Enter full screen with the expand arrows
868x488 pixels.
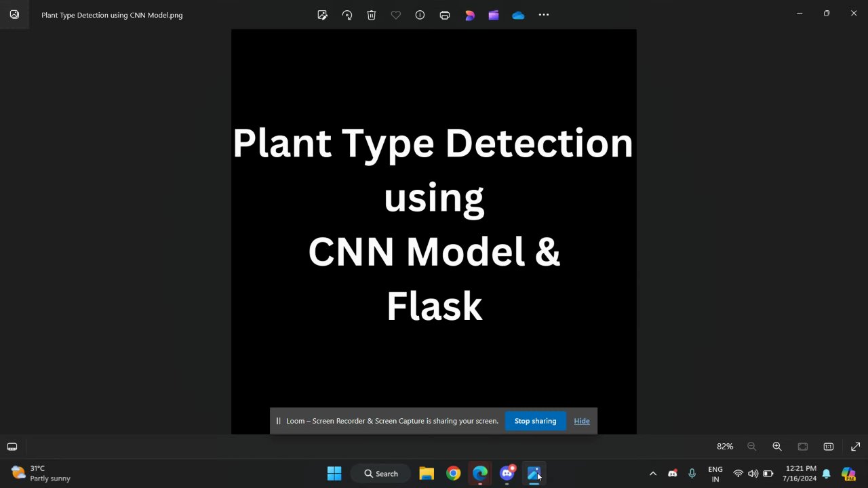click(x=855, y=447)
